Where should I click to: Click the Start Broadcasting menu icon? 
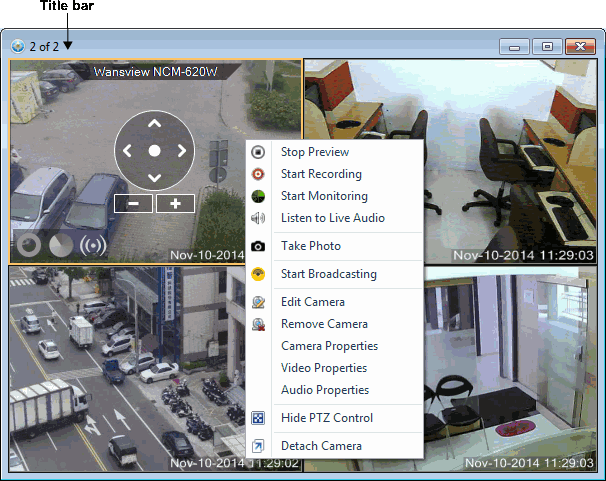pyautogui.click(x=258, y=274)
